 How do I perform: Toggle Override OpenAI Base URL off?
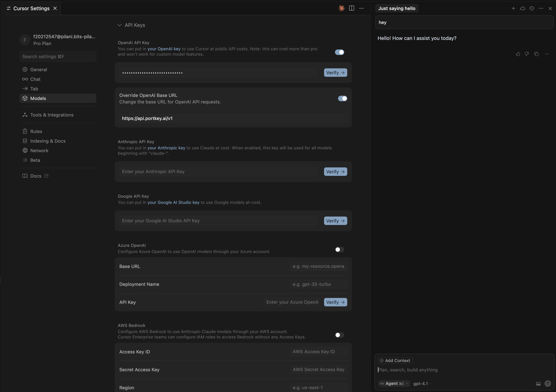tap(342, 98)
